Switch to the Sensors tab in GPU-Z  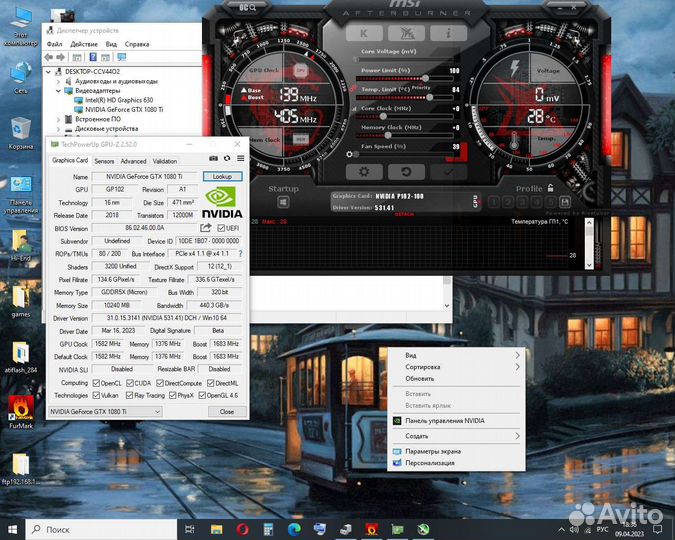(104, 161)
